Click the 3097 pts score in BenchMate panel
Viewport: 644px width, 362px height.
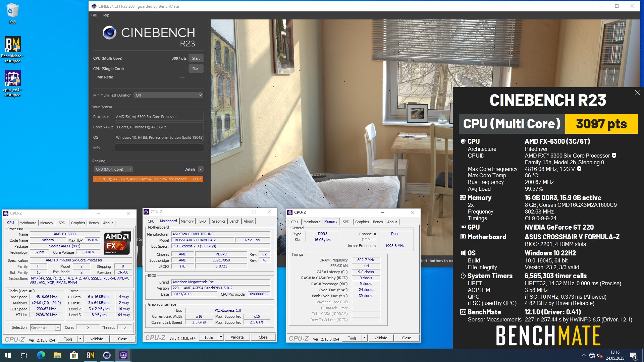[601, 124]
